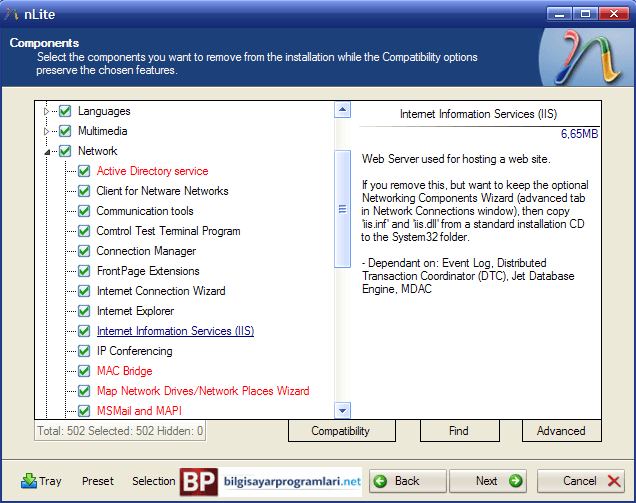Toggle Map Network Drives checkbox
Viewport: 636px width, 503px height.
click(84, 391)
